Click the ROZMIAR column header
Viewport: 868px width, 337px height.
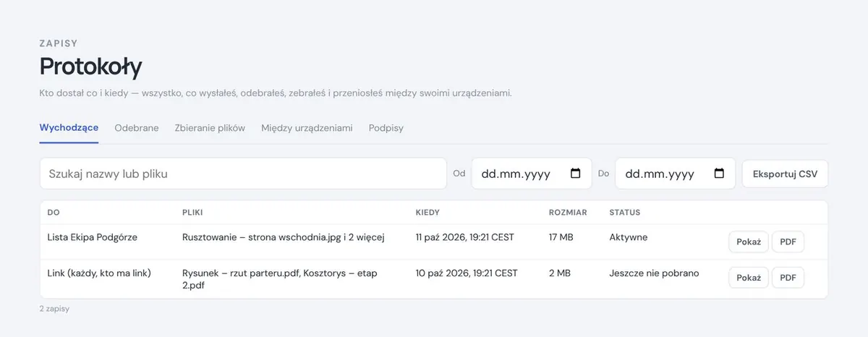(x=568, y=213)
